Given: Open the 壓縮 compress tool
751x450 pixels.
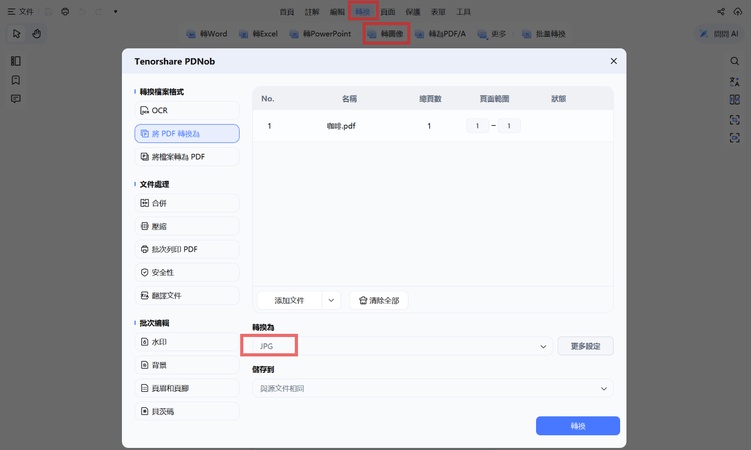Looking at the screenshot, I should 187,226.
